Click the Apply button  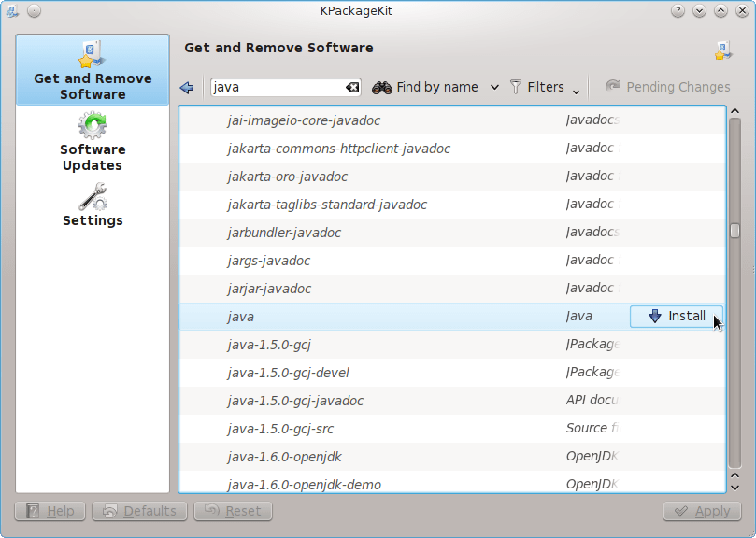pyautogui.click(x=702, y=511)
